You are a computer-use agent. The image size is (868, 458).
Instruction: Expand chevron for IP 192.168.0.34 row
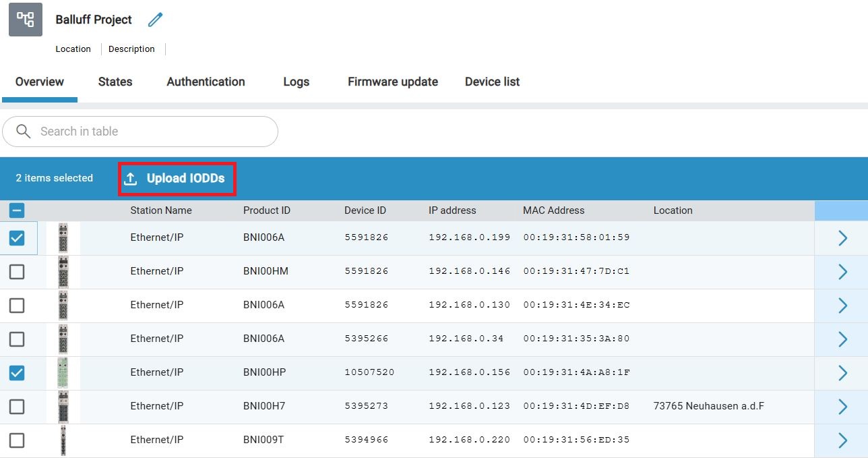point(842,339)
